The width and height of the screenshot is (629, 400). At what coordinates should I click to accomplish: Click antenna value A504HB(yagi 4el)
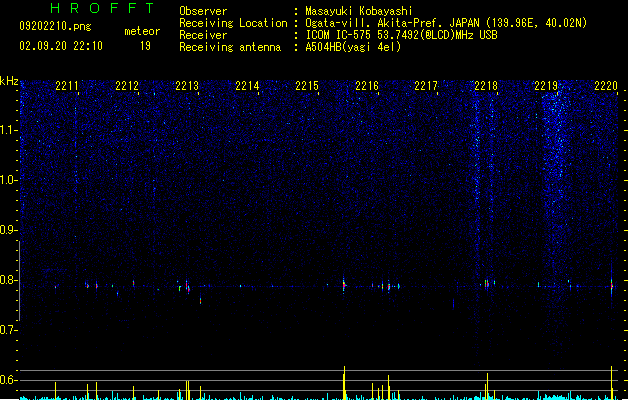353,47
